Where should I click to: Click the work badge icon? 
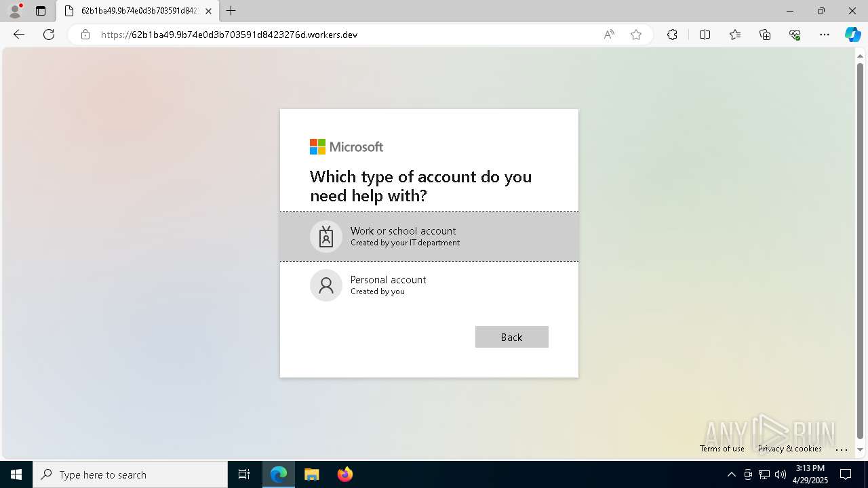tap(326, 237)
